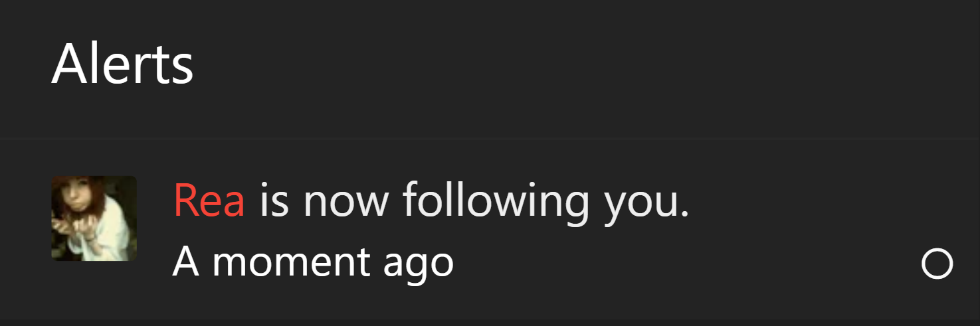The image size is (980, 326).
Task: Toggle the unread circle on the alert
Action: point(937,264)
